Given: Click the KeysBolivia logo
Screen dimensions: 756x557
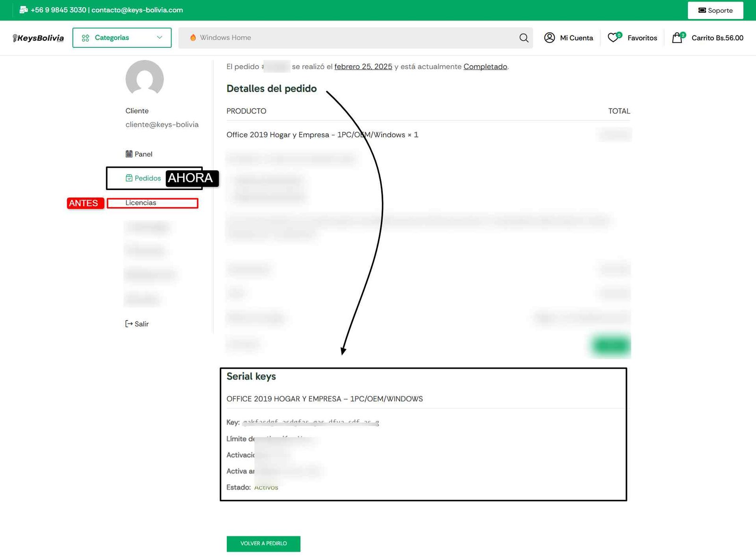Looking at the screenshot, I should tap(38, 38).
